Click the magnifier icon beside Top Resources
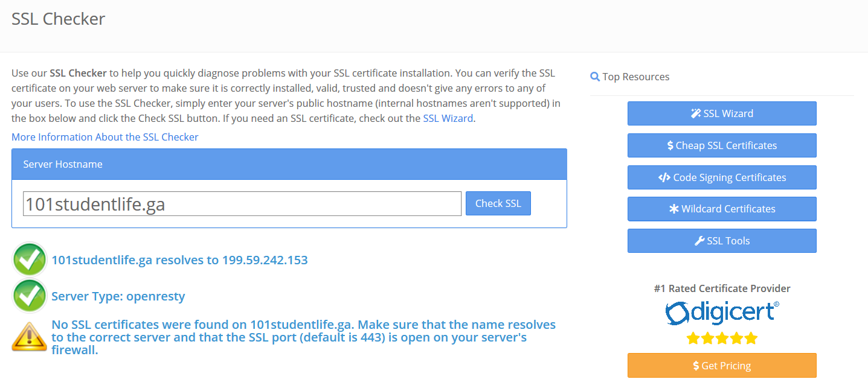The width and height of the screenshot is (868, 391). (595, 77)
